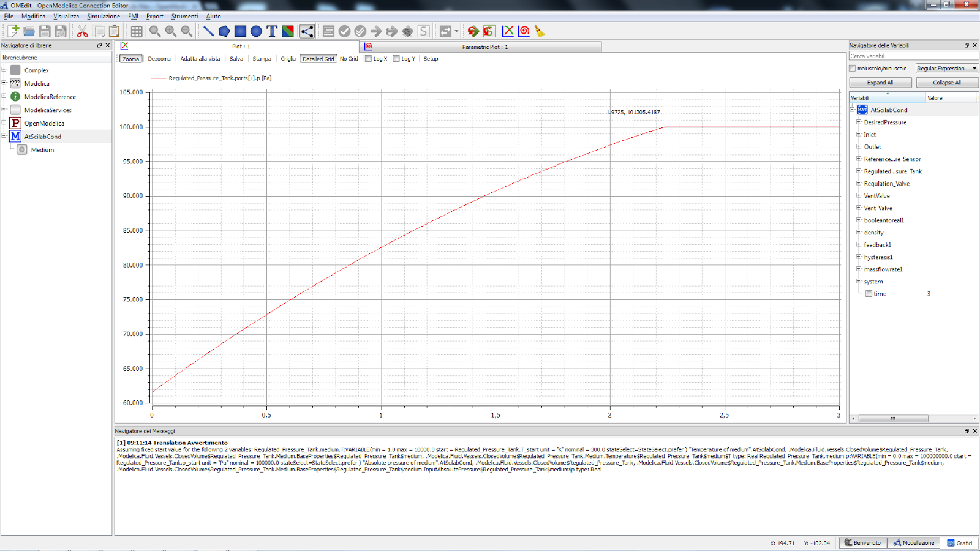
Task: Switch to the Modellazione perspective
Action: [913, 543]
